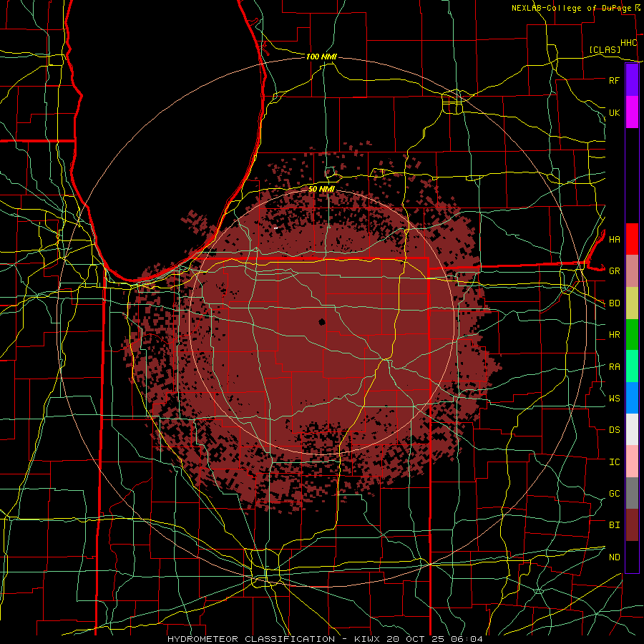Click the "50 NMI" range ring label
Screen dimensions: 644x644
click(321, 190)
